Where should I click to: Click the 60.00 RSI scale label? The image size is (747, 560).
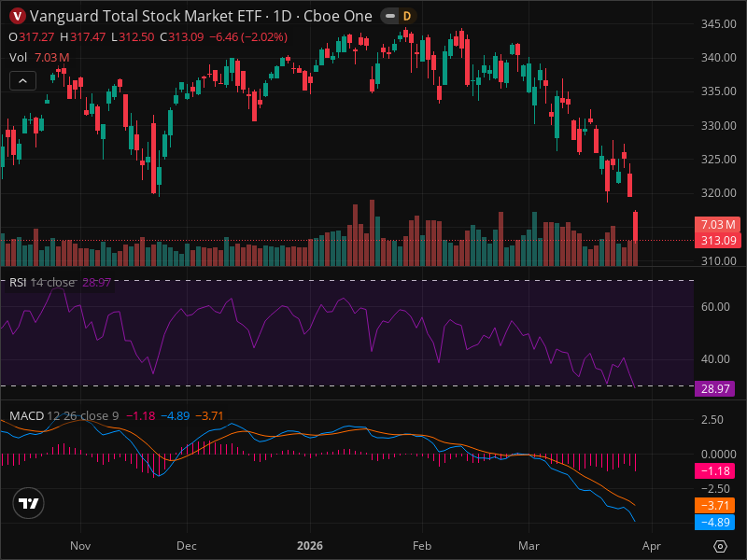tap(715, 307)
